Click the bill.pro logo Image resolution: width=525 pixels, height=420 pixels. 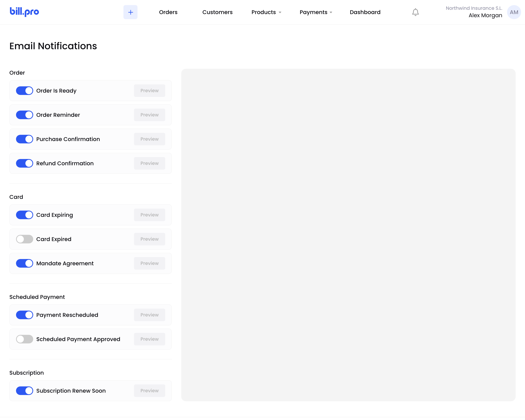(x=24, y=12)
